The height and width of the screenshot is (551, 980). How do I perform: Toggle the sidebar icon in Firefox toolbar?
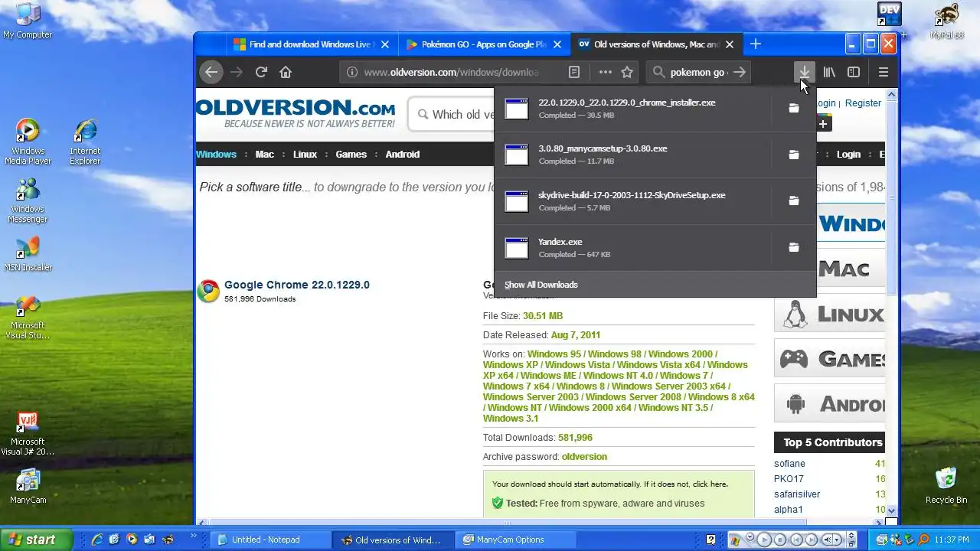854,72
